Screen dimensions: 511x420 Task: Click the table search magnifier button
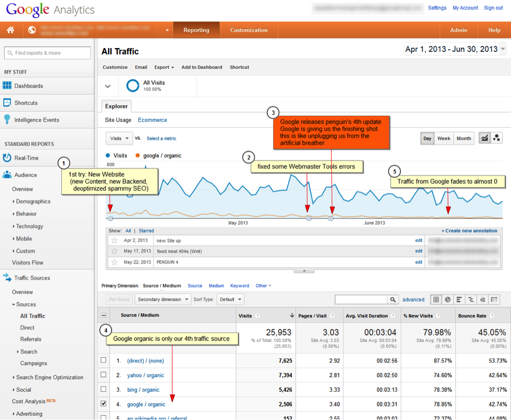pyautogui.click(x=393, y=300)
